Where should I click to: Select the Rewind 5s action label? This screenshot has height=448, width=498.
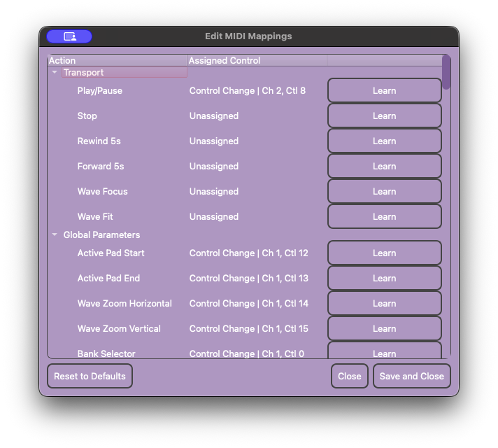pyautogui.click(x=99, y=141)
